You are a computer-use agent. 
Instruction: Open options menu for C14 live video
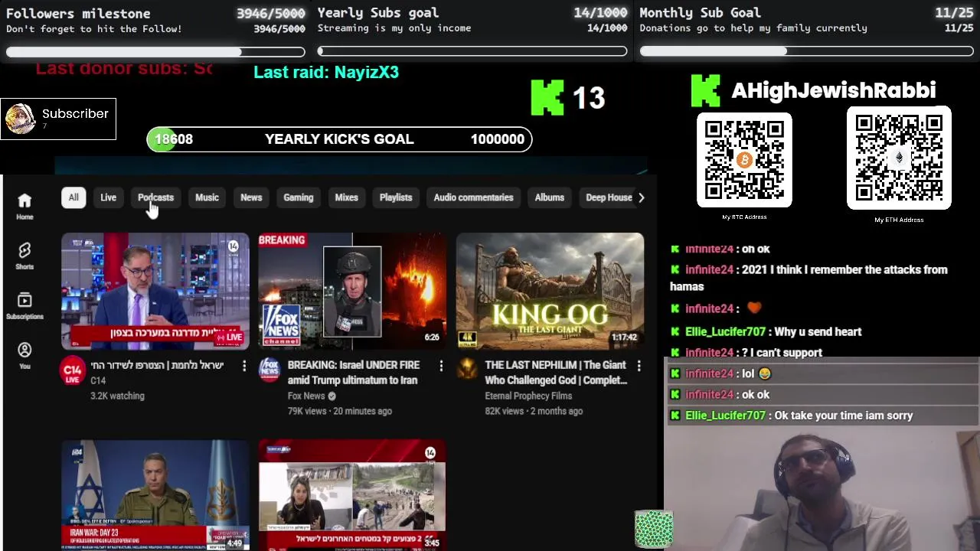coord(244,367)
